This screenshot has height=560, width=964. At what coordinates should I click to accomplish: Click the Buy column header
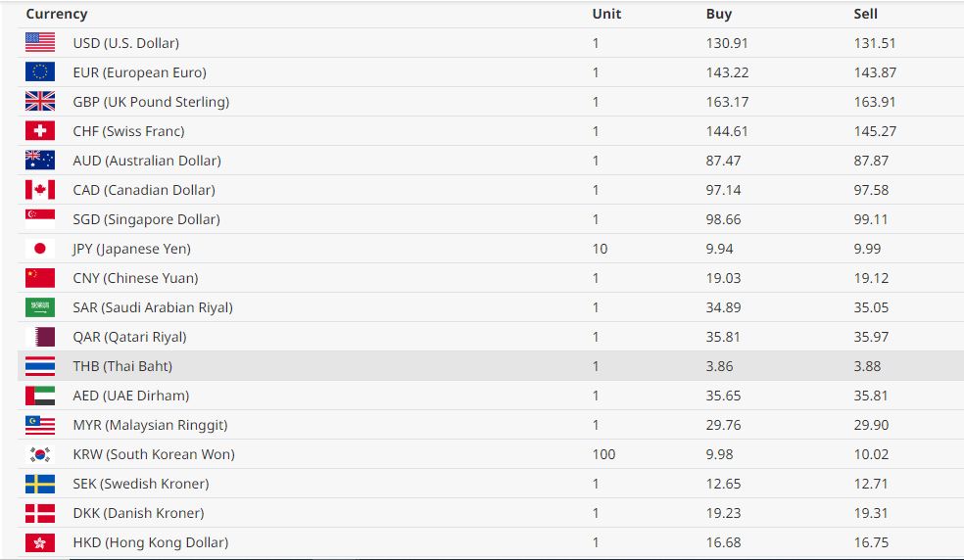tap(718, 14)
